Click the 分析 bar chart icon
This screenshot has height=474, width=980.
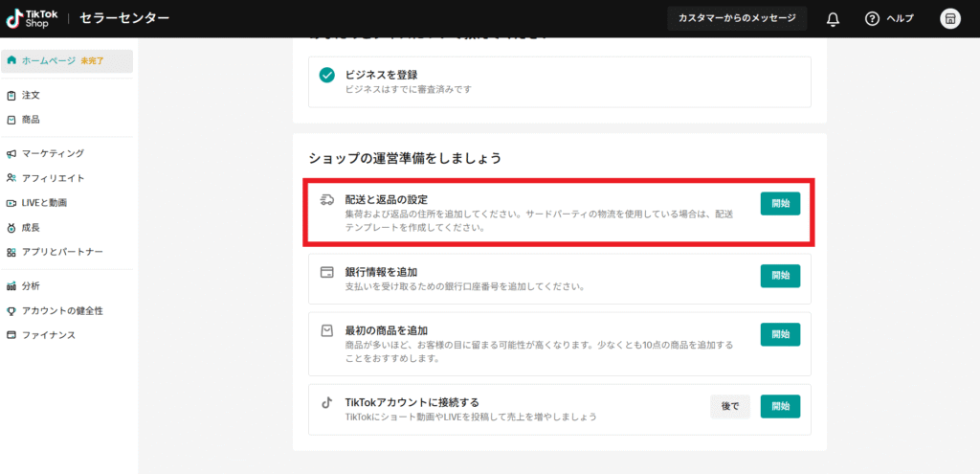tap(11, 286)
